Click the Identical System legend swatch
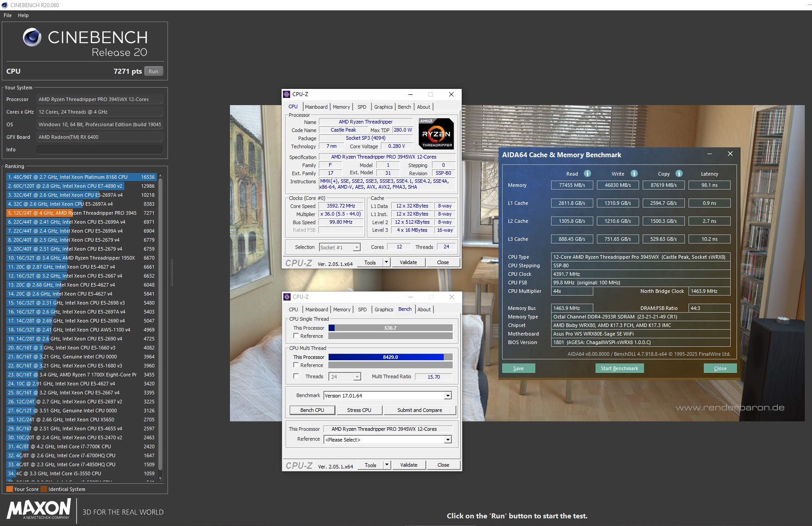The image size is (812, 526). 44,489
